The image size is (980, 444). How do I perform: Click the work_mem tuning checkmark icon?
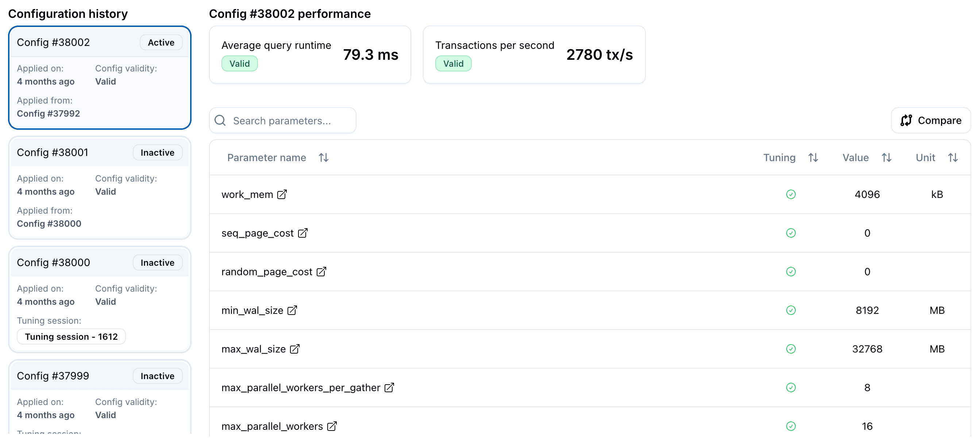coord(791,194)
